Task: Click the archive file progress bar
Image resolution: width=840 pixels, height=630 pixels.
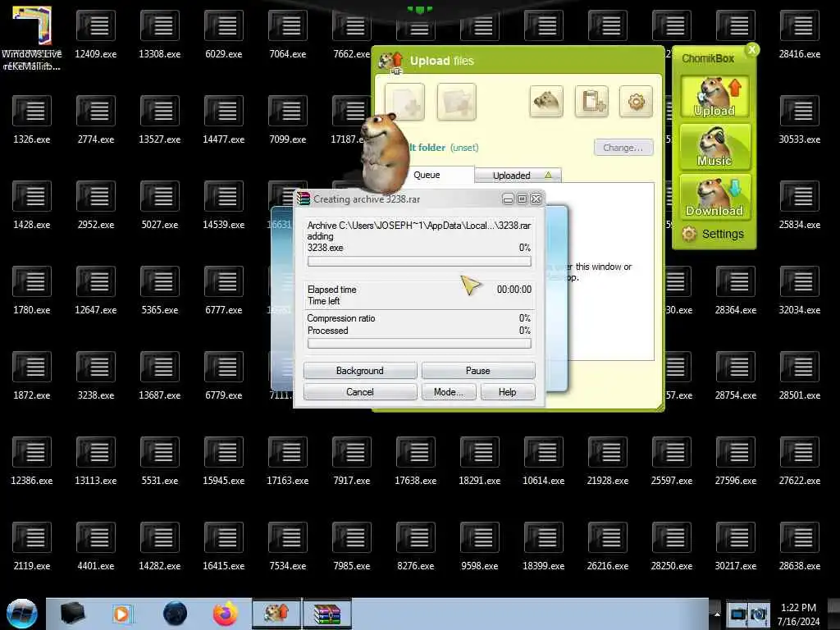Action: 419,262
